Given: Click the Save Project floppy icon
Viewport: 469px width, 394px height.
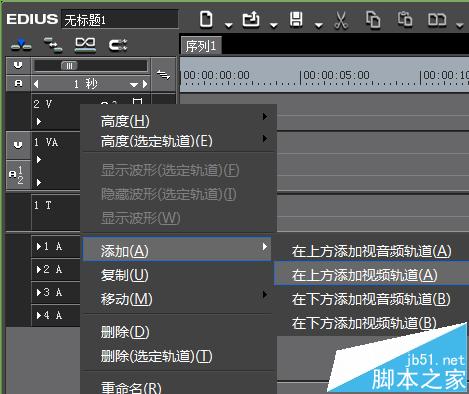Looking at the screenshot, I should pyautogui.click(x=296, y=19).
